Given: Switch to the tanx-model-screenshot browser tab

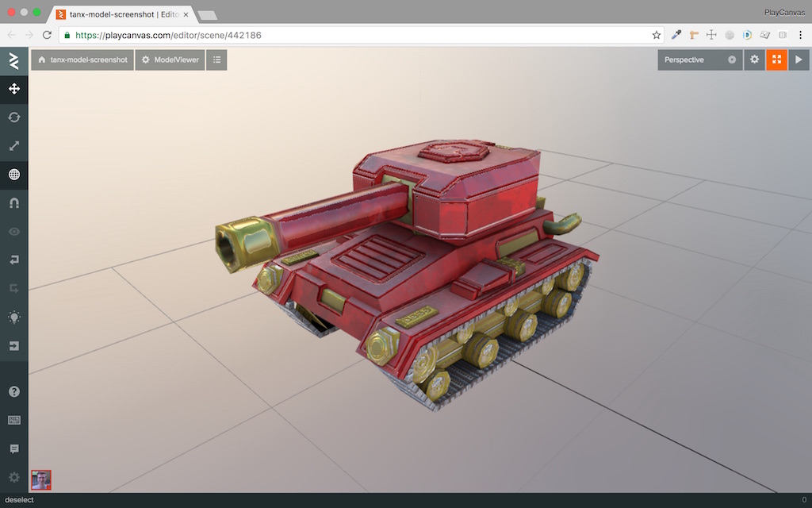Looking at the screenshot, I should [x=123, y=13].
